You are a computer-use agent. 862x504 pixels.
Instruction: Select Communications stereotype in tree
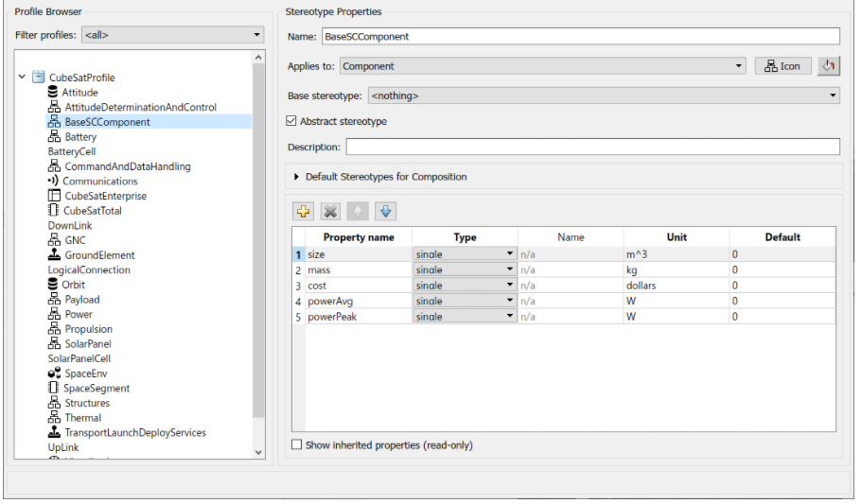(x=99, y=182)
